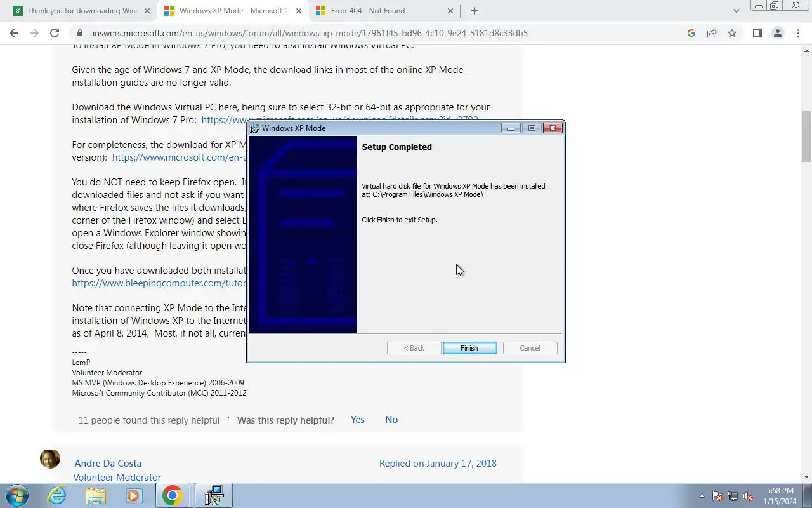The image size is (812, 508).
Task: Click the Action Center flag tray icon
Action: point(717,496)
